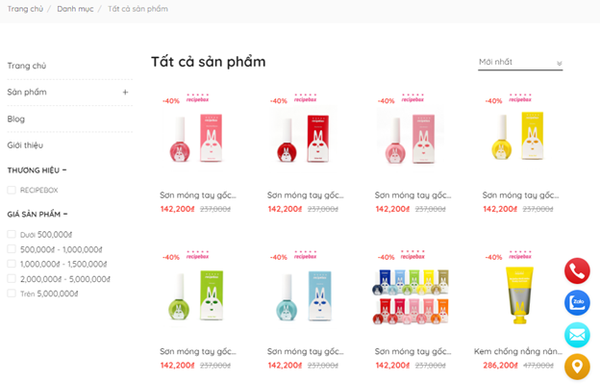Click the red phone call icon

tap(577, 271)
